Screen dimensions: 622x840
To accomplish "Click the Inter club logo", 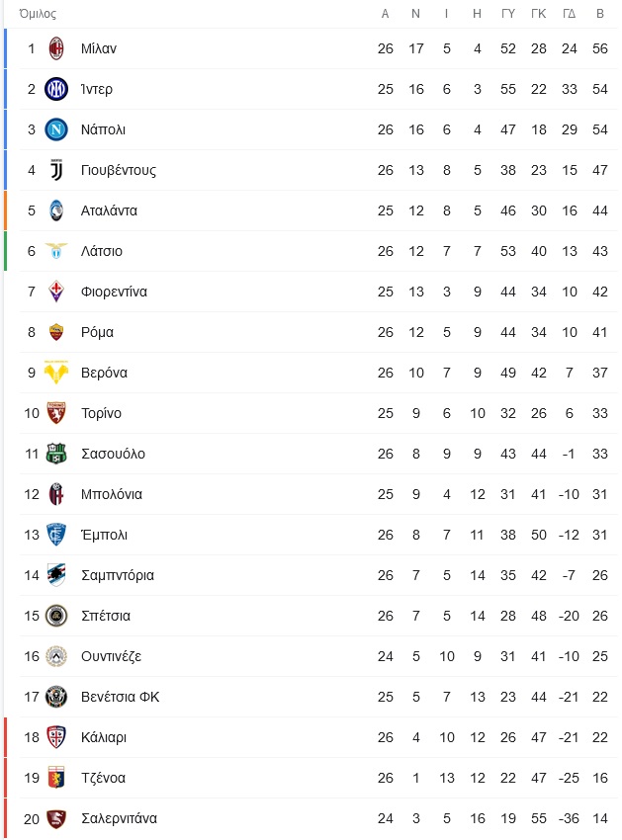I will [56, 89].
